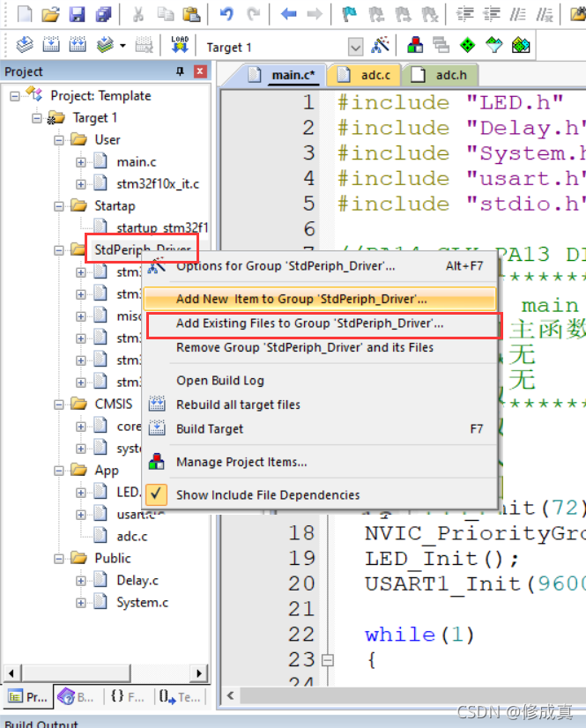586x728 pixels.
Task: Click the Build icon in the build toolbar
Action: [x=50, y=45]
